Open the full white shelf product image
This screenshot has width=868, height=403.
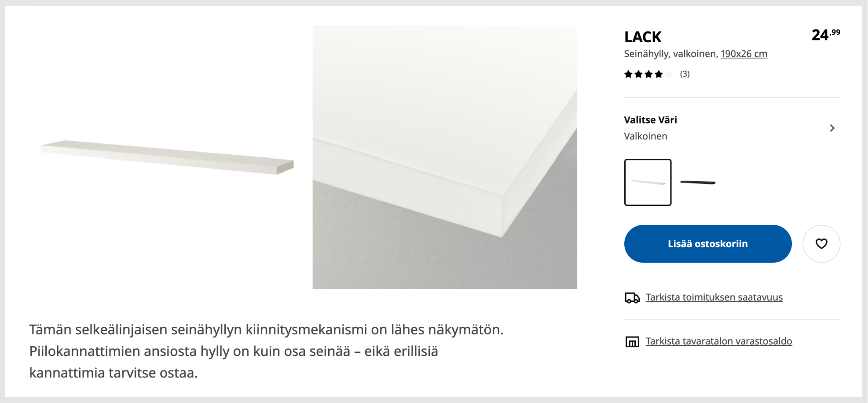click(x=168, y=157)
